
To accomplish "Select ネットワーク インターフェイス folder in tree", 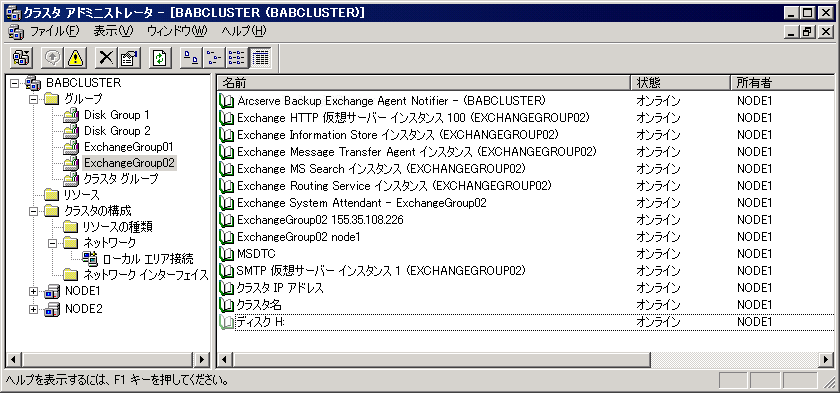I will coord(145,275).
